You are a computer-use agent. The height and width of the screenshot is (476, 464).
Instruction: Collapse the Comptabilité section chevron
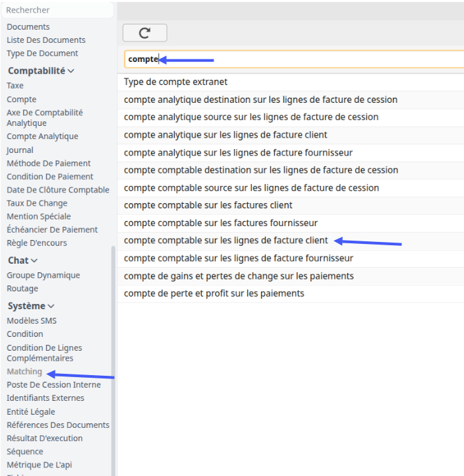point(71,71)
